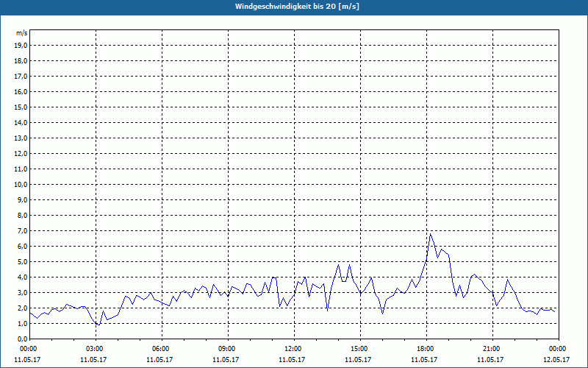
Task: Click the 00:00 label above 12.05.17
Action: [559, 349]
